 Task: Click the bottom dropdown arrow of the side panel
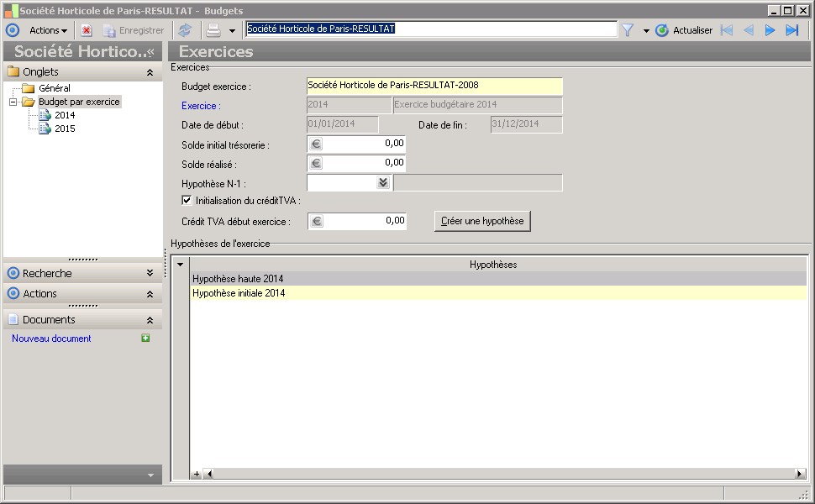coord(150,475)
